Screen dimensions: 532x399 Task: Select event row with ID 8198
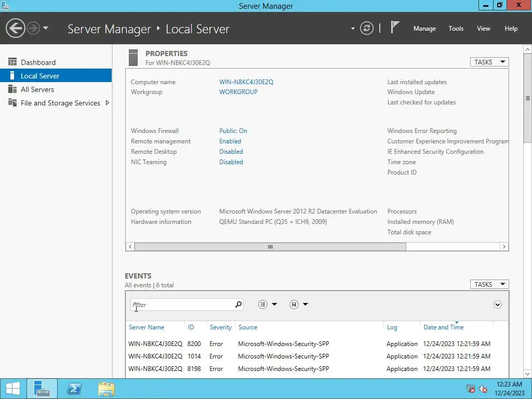coord(317,369)
